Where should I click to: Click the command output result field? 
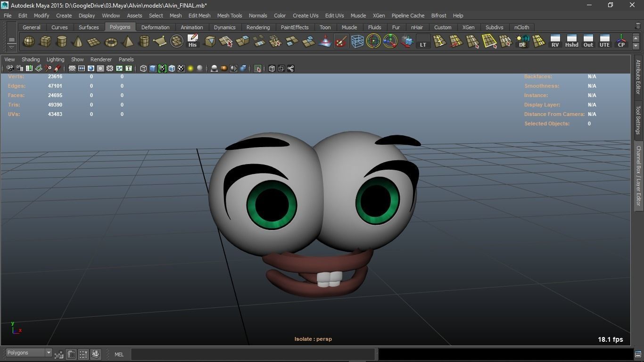[505, 354]
